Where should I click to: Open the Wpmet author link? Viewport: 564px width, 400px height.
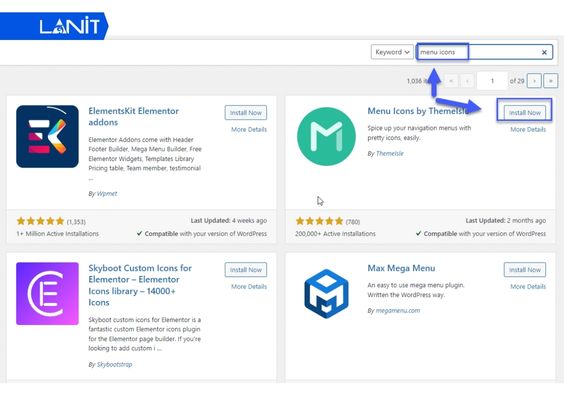[107, 194]
